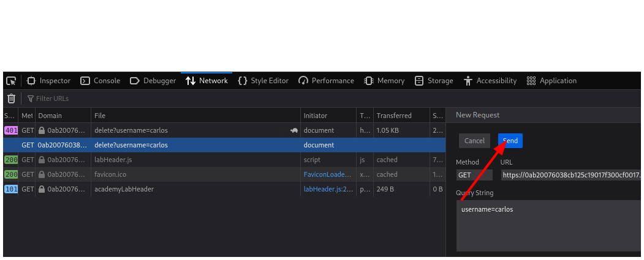
Task: Switch to the Console tab
Action: tap(100, 81)
